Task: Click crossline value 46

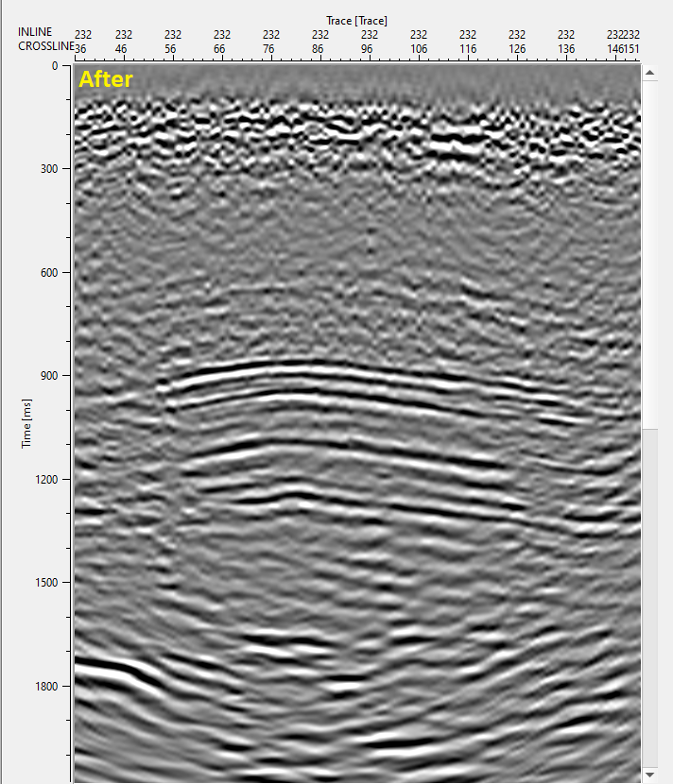Action: pyautogui.click(x=121, y=49)
